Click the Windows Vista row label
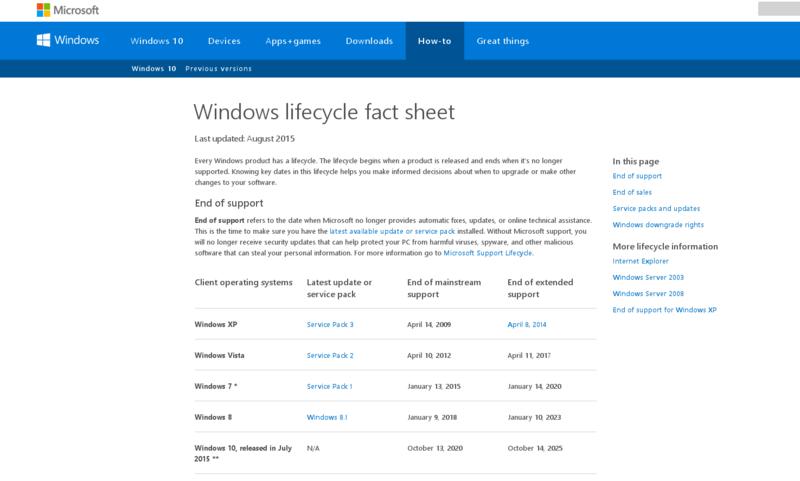The width and height of the screenshot is (800, 481). (219, 356)
